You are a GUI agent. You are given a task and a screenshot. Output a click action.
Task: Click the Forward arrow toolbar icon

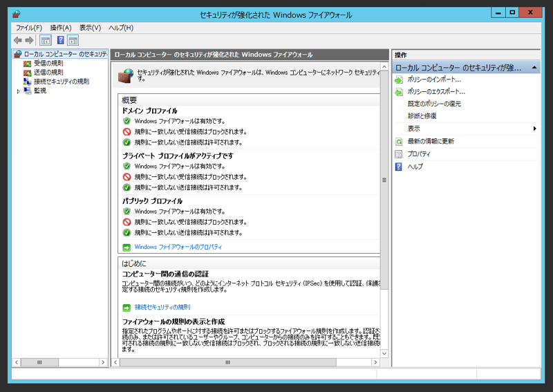29,40
